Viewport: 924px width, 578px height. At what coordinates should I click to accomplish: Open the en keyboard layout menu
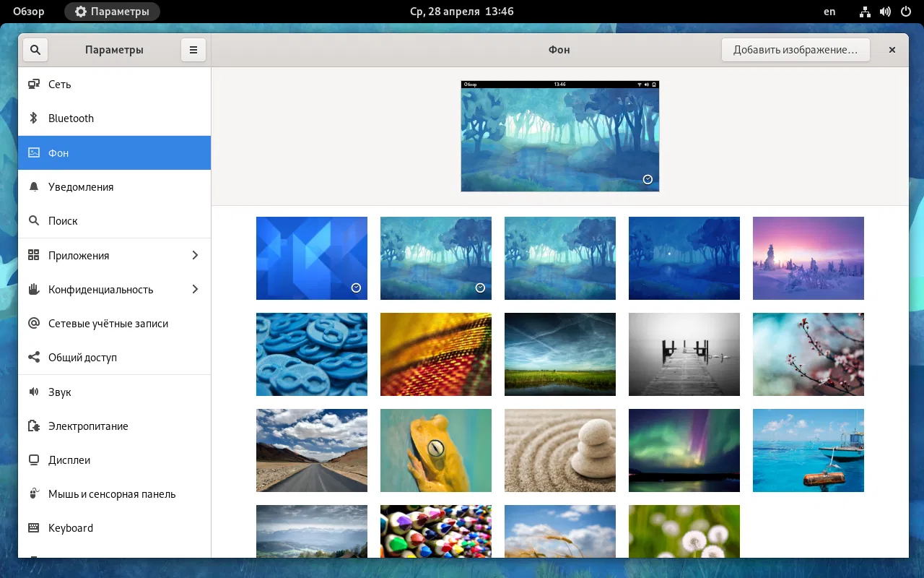coord(829,12)
